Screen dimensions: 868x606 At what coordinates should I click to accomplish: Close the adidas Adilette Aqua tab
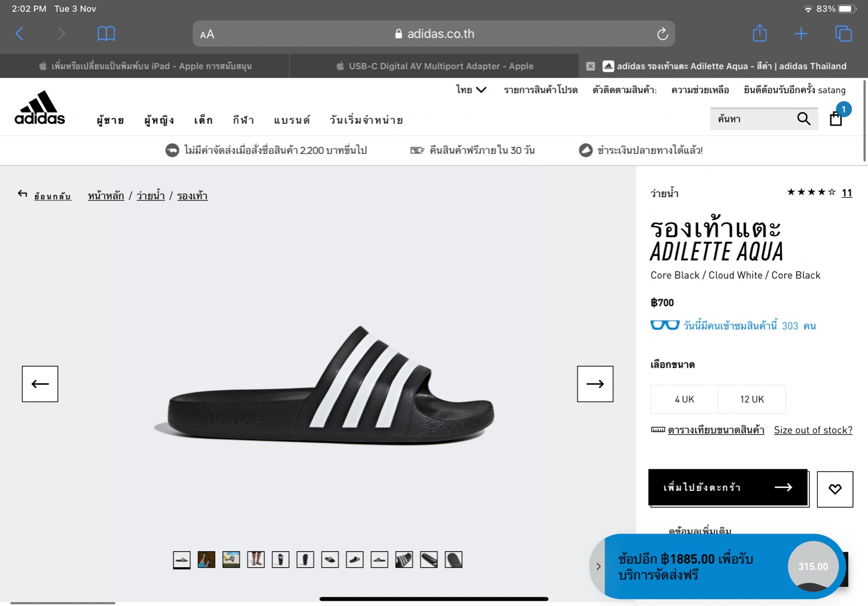click(590, 66)
